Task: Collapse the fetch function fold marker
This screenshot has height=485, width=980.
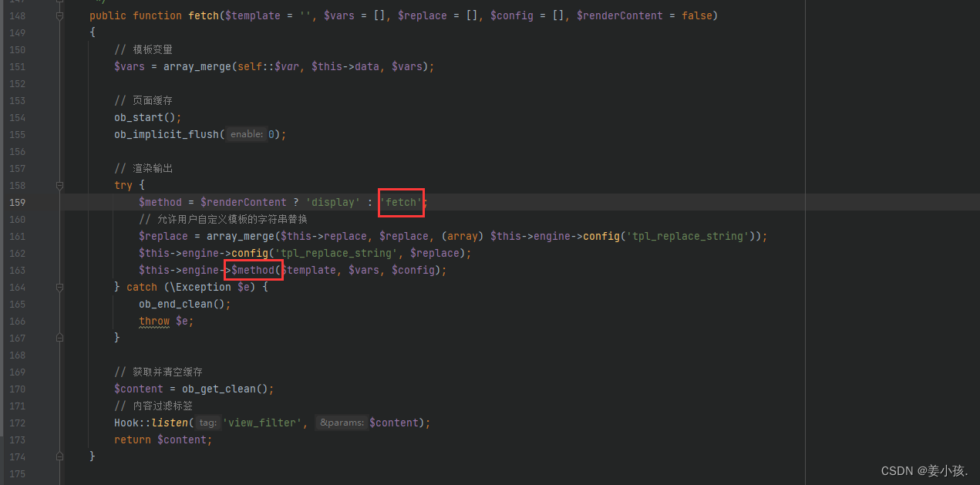Action: pos(59,15)
